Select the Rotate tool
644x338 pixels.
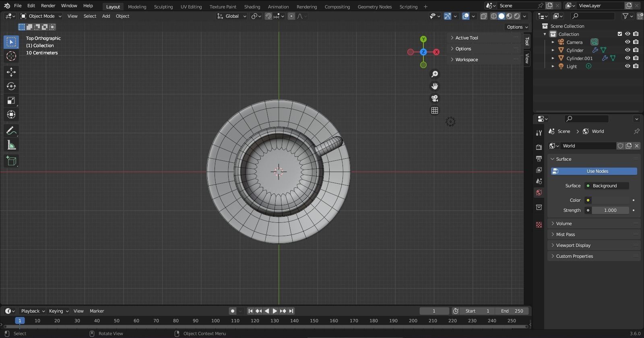click(11, 86)
